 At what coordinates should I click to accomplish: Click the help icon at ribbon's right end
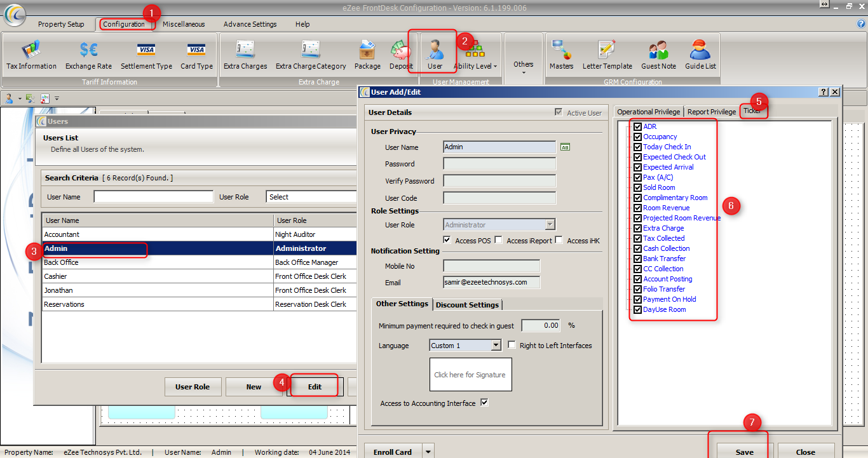click(x=861, y=24)
